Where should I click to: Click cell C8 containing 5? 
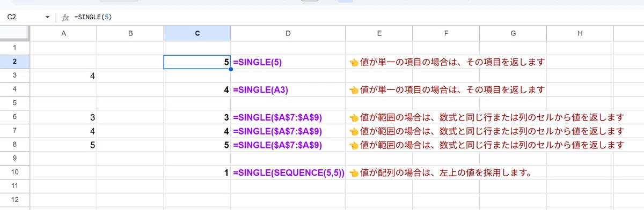[x=197, y=145]
